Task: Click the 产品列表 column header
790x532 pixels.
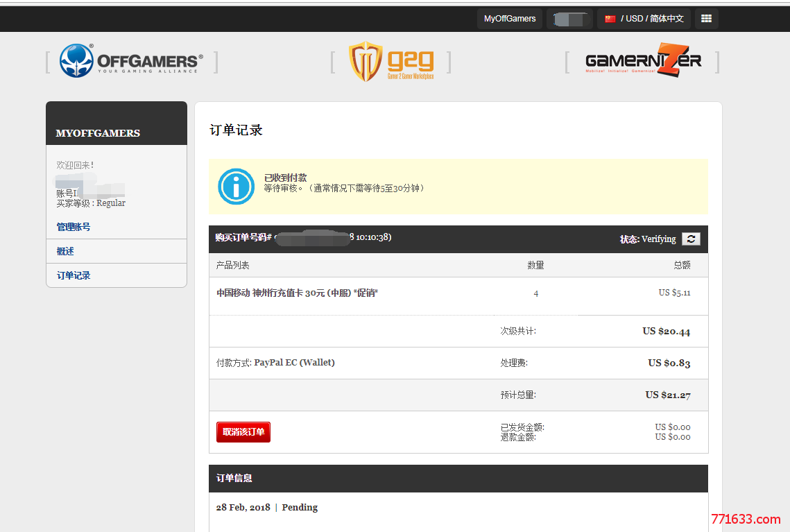Action: [x=233, y=265]
